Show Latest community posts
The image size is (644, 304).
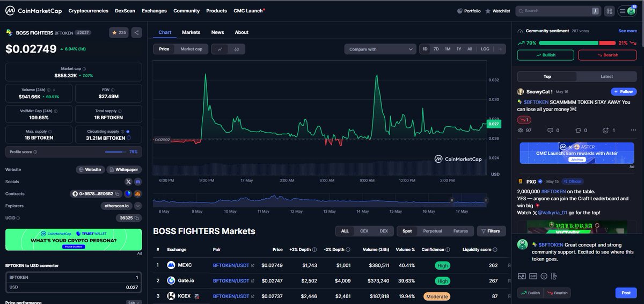tap(606, 76)
